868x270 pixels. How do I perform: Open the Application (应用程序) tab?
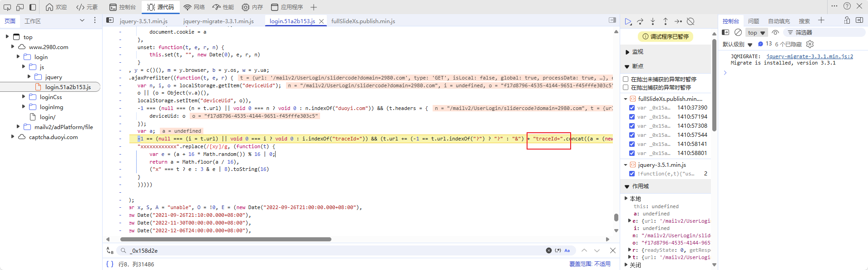point(287,7)
